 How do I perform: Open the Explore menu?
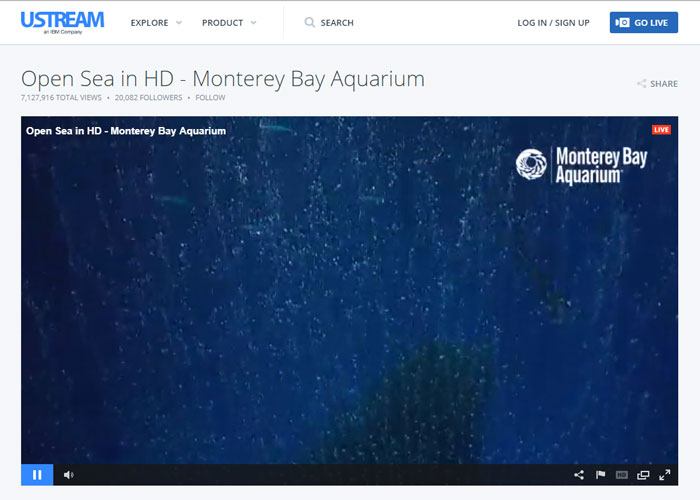tap(150, 23)
